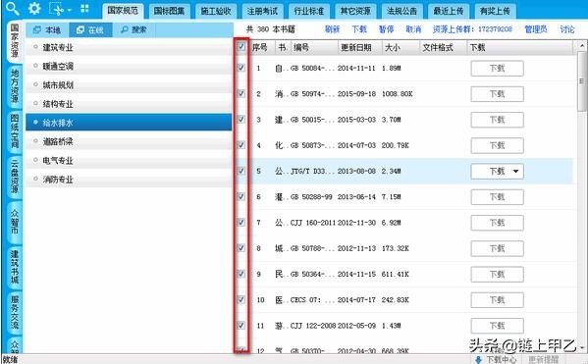This screenshot has width=588, height=364.
Task: Select 众智币 sidebar tab
Action: pos(15,222)
